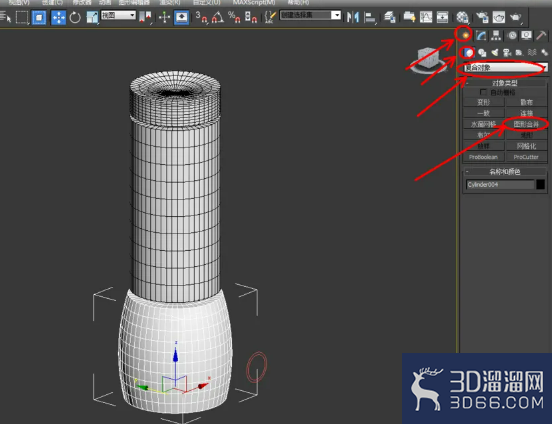This screenshot has height=424, width=552.
Task: Open the 复合对象 object category dropdown
Action: coord(506,67)
